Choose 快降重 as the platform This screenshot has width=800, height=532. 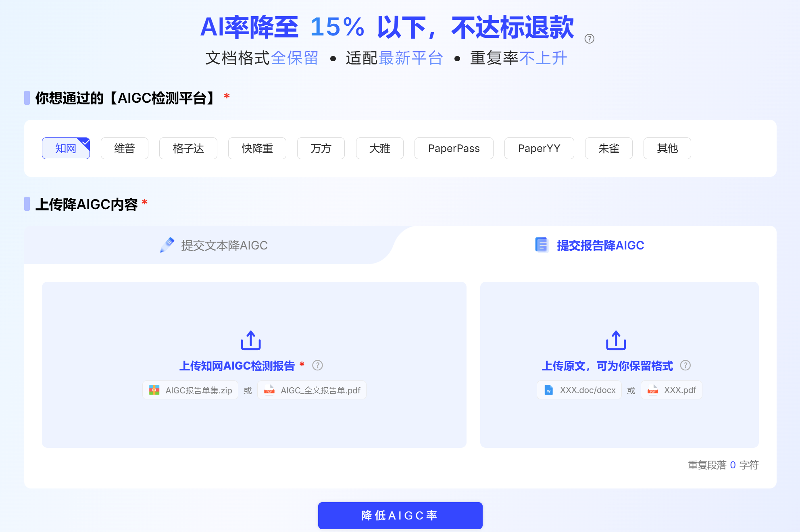pos(257,148)
